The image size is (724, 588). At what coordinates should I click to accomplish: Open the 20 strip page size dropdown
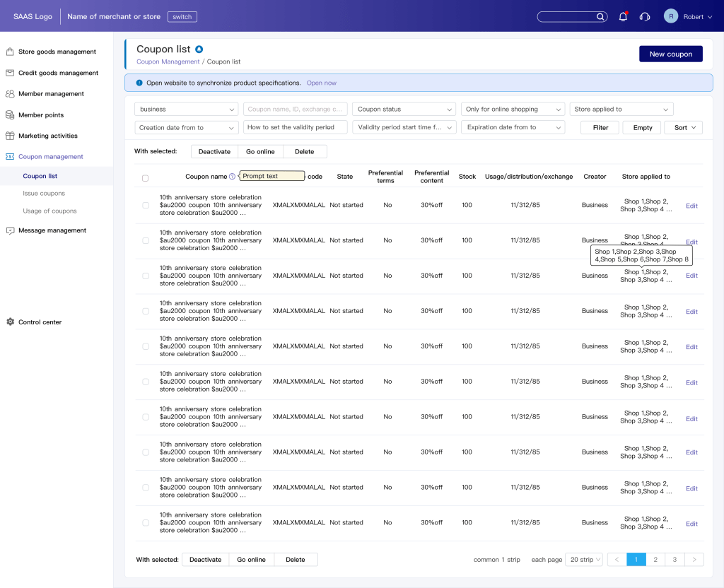point(585,560)
